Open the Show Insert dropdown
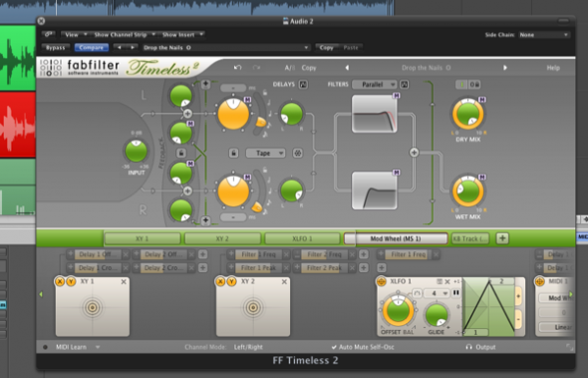The height and width of the screenshot is (378, 588). coord(181,35)
